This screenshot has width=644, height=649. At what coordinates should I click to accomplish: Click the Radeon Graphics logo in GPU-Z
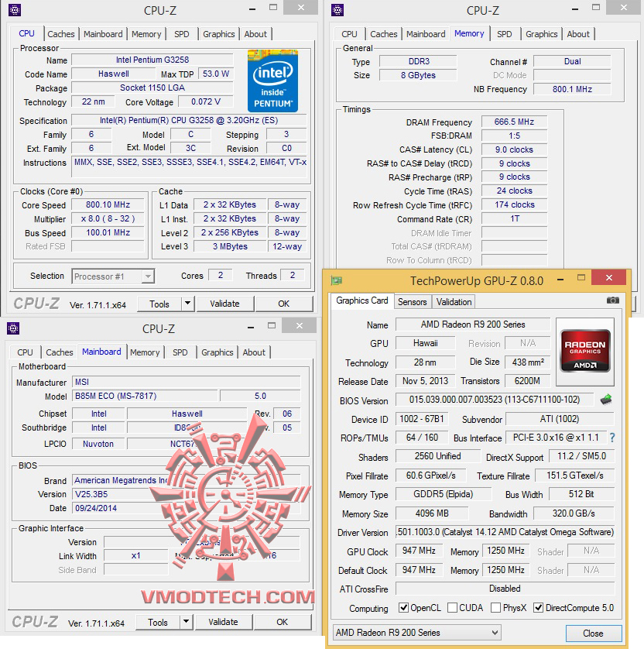click(x=585, y=351)
